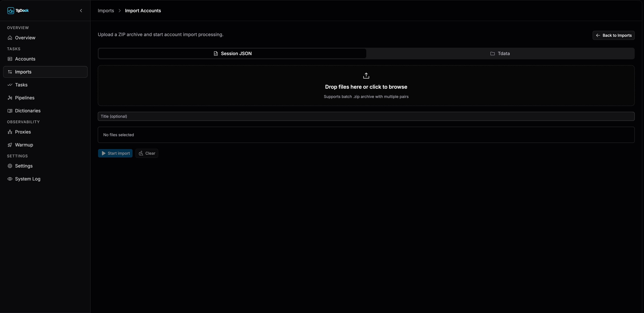The image size is (644, 313).
Task: Click the Start import button
Action: point(115,153)
